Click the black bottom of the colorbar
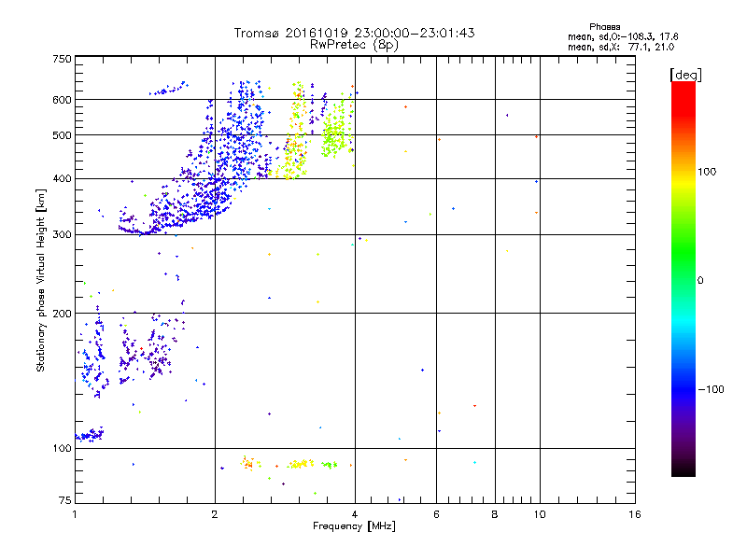747x560 pixels. (x=684, y=469)
